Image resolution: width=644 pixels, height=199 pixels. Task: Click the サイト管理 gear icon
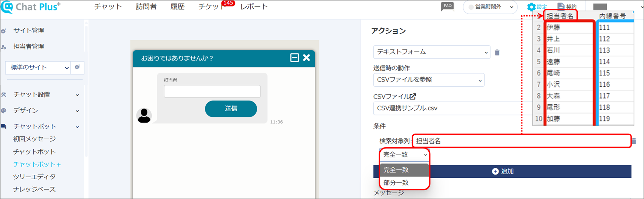(x=4, y=31)
